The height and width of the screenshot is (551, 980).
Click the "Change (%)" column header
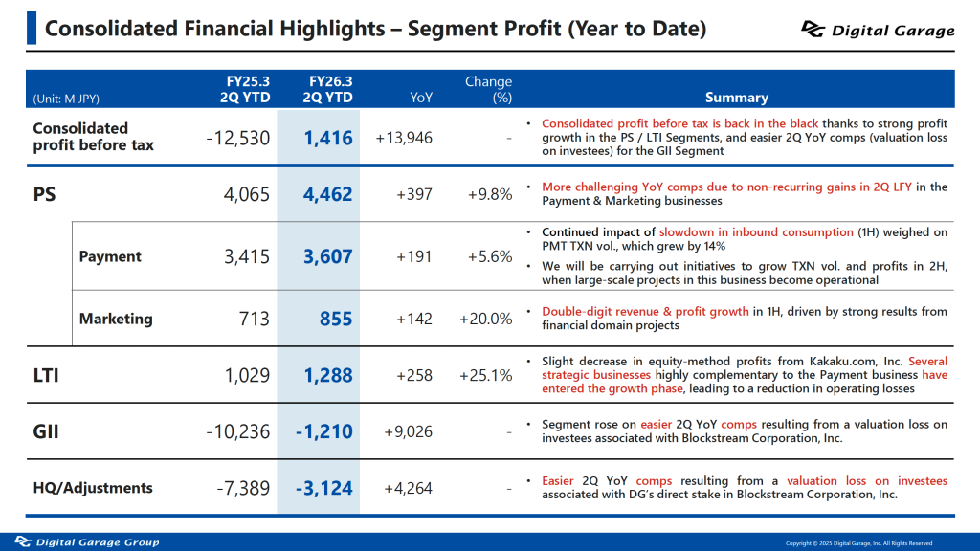click(488, 89)
